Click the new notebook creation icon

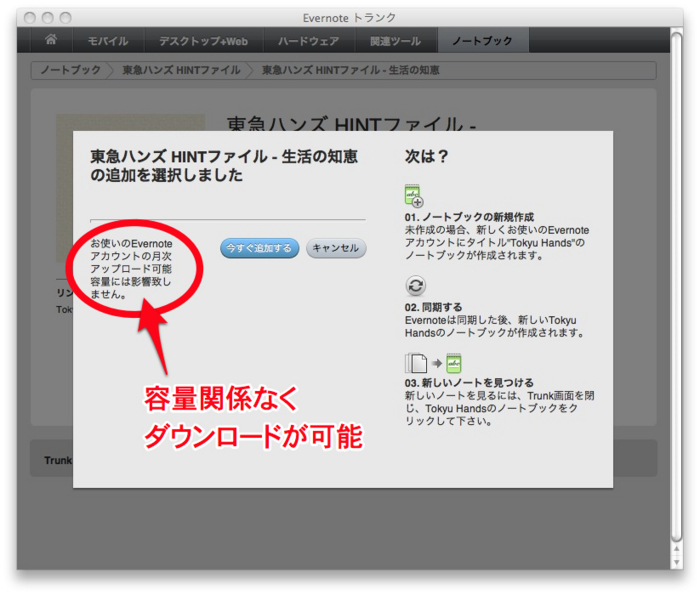point(414,196)
